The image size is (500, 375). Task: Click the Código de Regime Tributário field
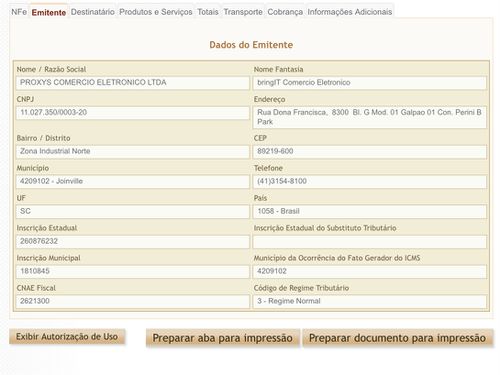pyautogui.click(x=370, y=301)
